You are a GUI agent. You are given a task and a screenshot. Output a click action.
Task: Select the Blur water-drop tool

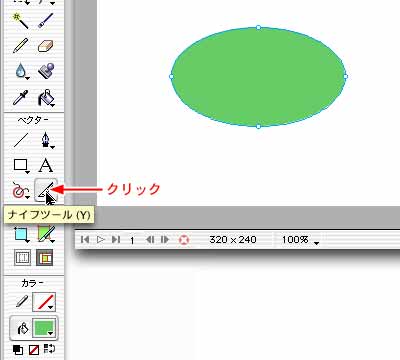pyautogui.click(x=21, y=71)
